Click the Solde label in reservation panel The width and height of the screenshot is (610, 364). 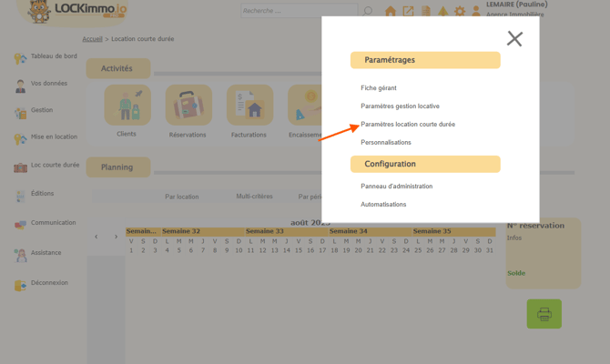(516, 273)
